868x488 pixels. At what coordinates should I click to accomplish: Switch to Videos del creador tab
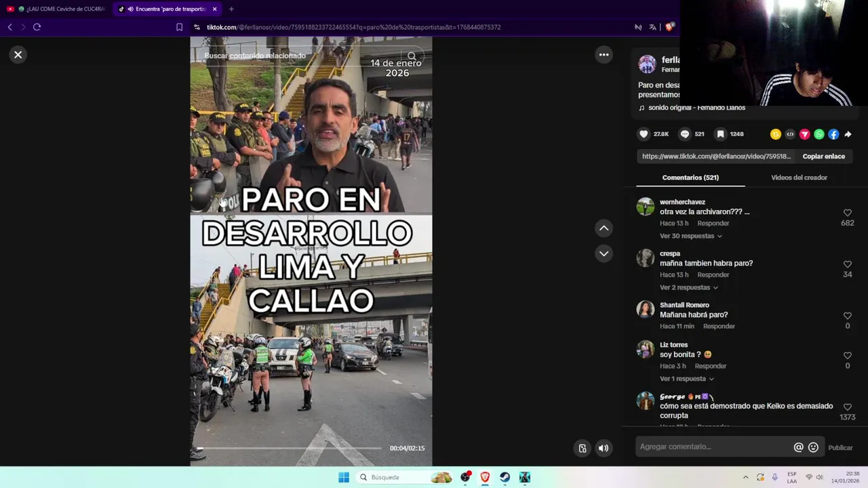[x=799, y=178]
